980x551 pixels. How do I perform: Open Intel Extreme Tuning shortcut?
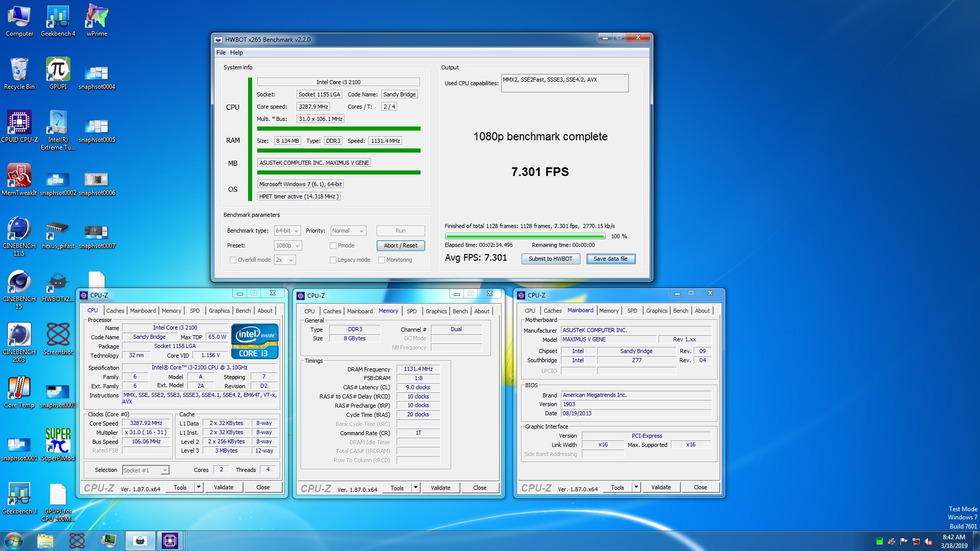coord(58,131)
